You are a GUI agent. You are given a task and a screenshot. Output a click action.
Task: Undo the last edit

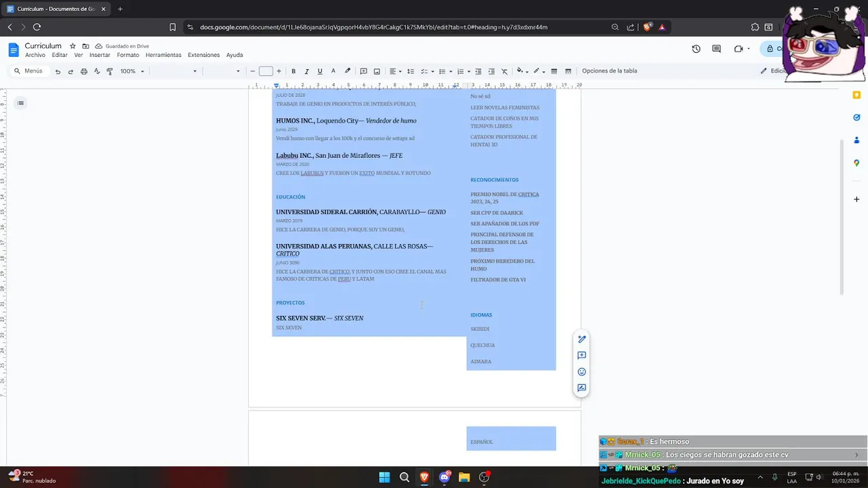coord(58,71)
